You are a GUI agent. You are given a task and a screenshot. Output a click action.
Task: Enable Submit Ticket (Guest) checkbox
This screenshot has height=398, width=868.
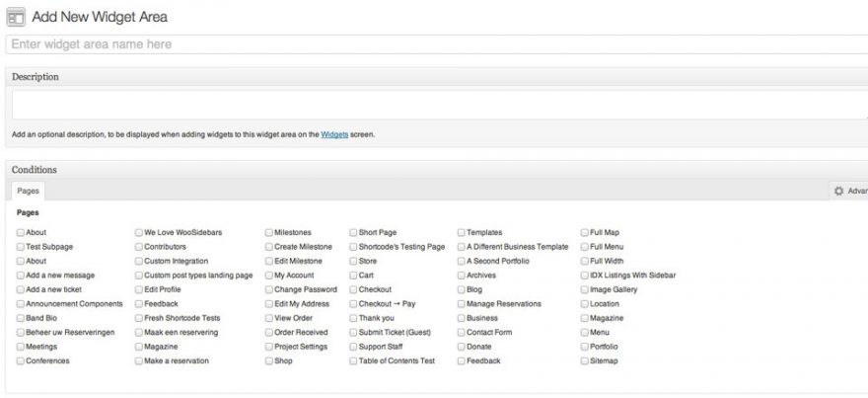353,333
